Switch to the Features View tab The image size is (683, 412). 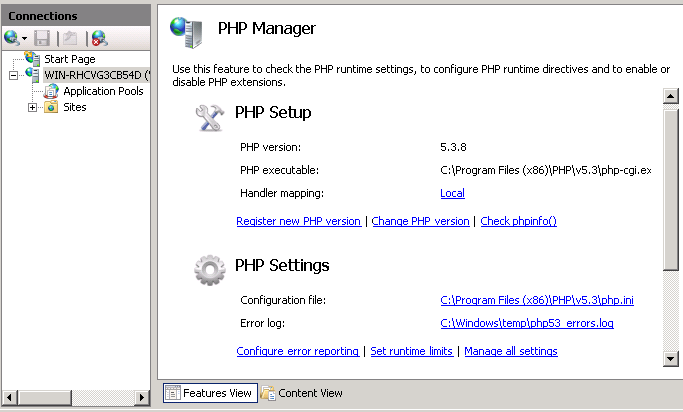click(x=210, y=393)
